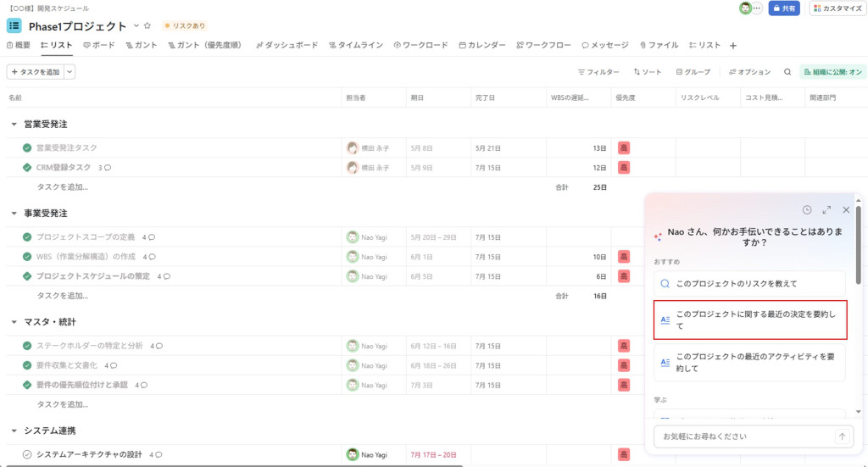Image resolution: width=868 pixels, height=467 pixels.
Task: Toggle completion of 要件の優先順位付けと承認
Action: tap(27, 385)
